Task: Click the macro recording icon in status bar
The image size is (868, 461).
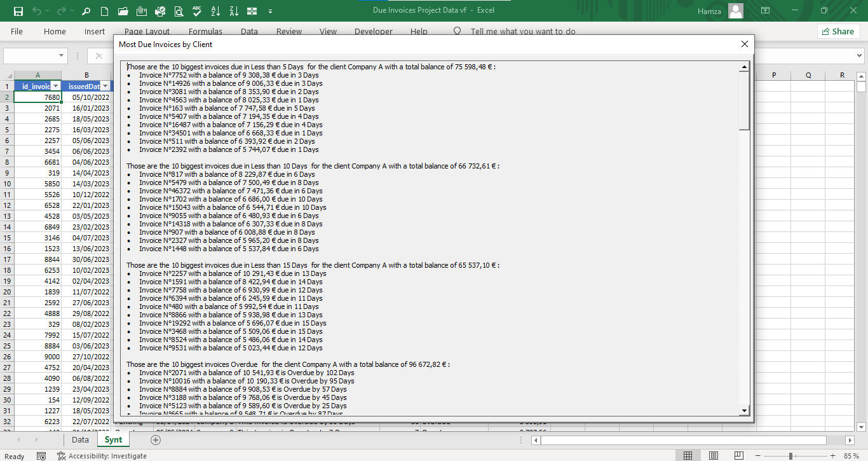Action: [x=41, y=456]
